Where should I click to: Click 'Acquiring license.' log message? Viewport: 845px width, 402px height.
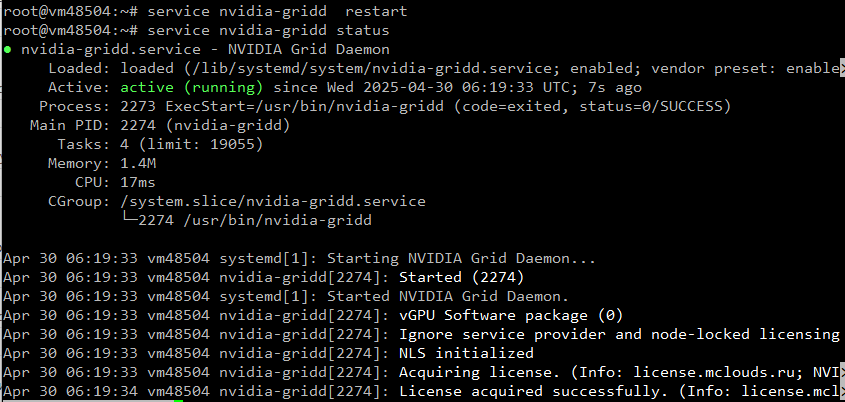pyautogui.click(x=480, y=373)
